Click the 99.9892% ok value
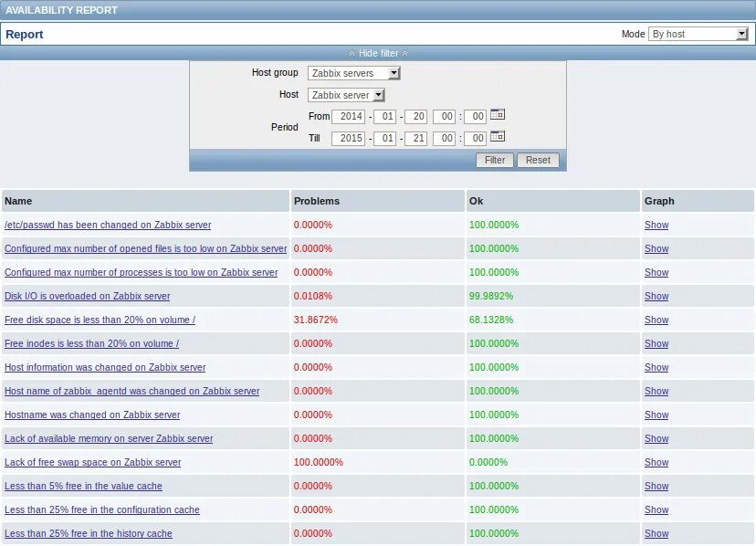 pyautogui.click(x=491, y=296)
